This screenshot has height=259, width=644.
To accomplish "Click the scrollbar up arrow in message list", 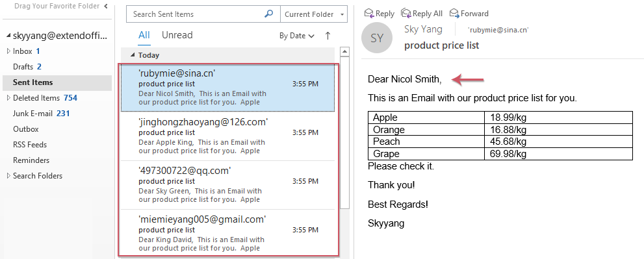I will point(345,52).
